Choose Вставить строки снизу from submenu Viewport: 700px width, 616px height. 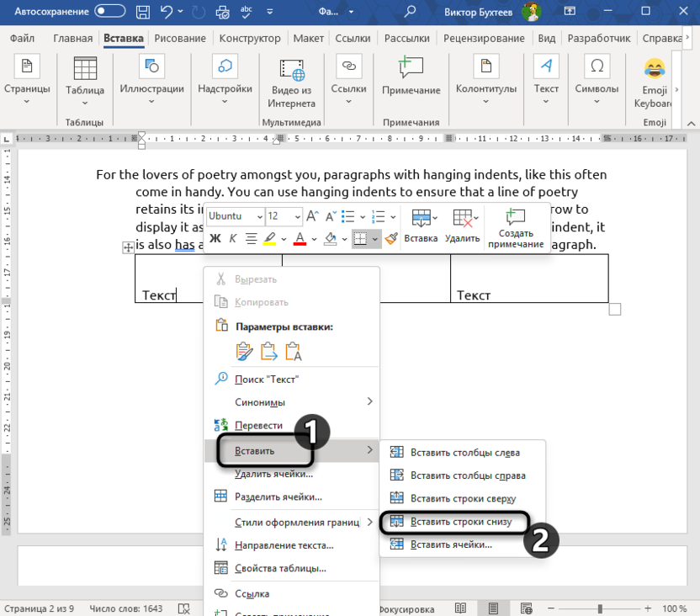point(460,522)
